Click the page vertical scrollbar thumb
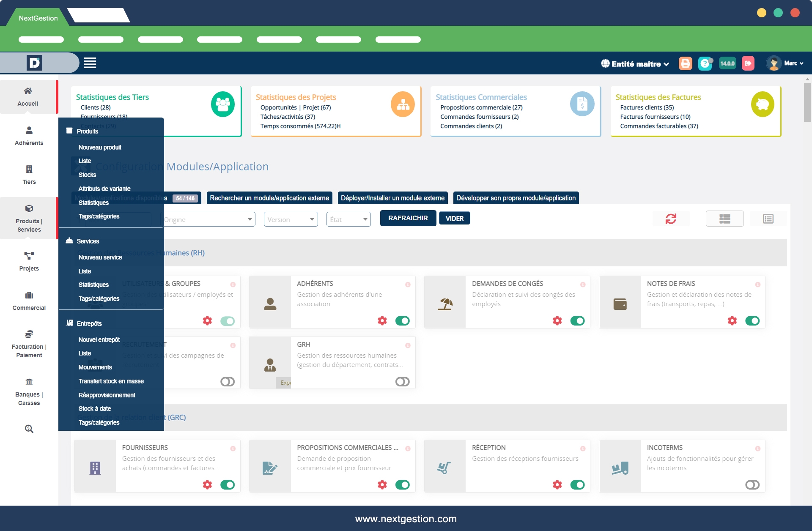Image resolution: width=812 pixels, height=531 pixels. [x=807, y=102]
